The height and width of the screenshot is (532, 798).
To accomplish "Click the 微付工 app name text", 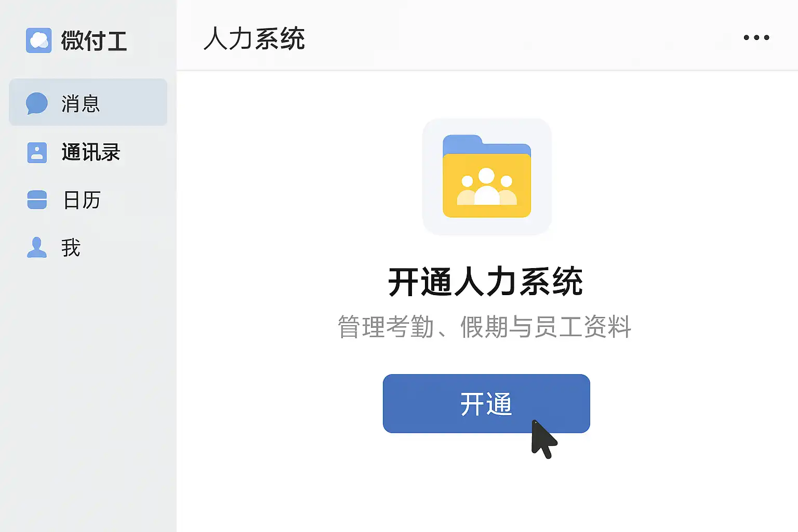I will pos(94,41).
